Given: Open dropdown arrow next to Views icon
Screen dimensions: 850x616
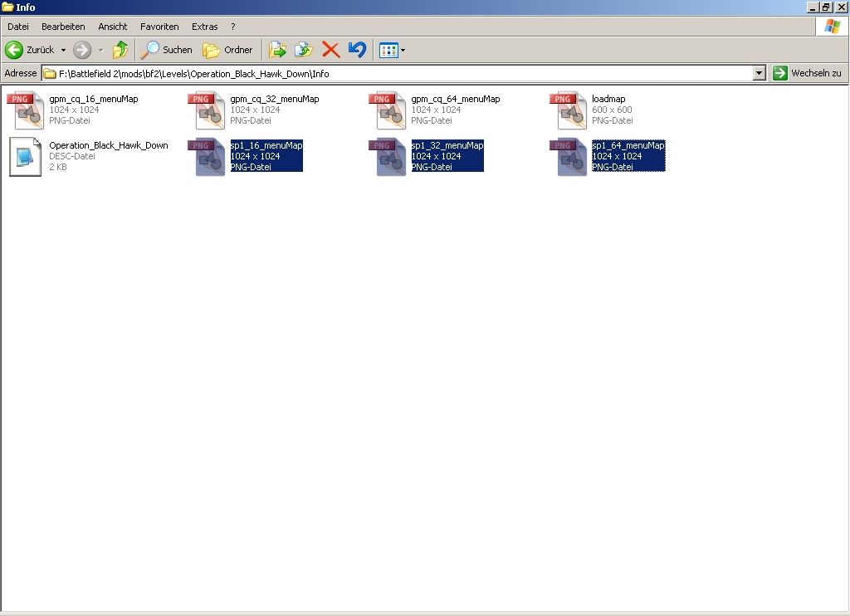Looking at the screenshot, I should point(403,50).
